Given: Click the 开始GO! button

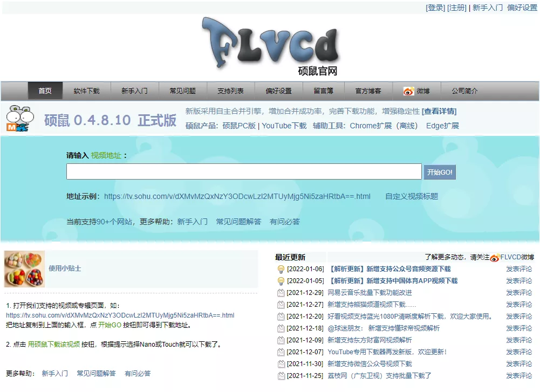Looking at the screenshot, I should tap(440, 171).
